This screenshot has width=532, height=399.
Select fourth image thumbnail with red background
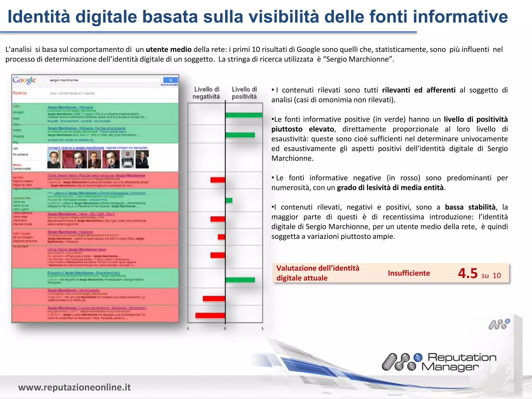pyautogui.click(x=111, y=159)
